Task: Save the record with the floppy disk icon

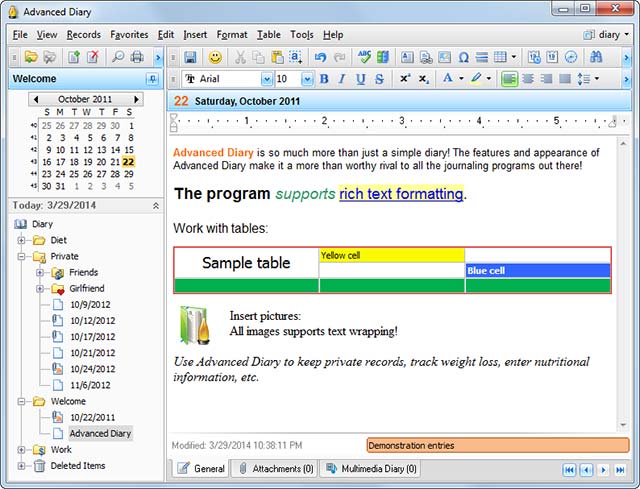Action: pos(190,57)
